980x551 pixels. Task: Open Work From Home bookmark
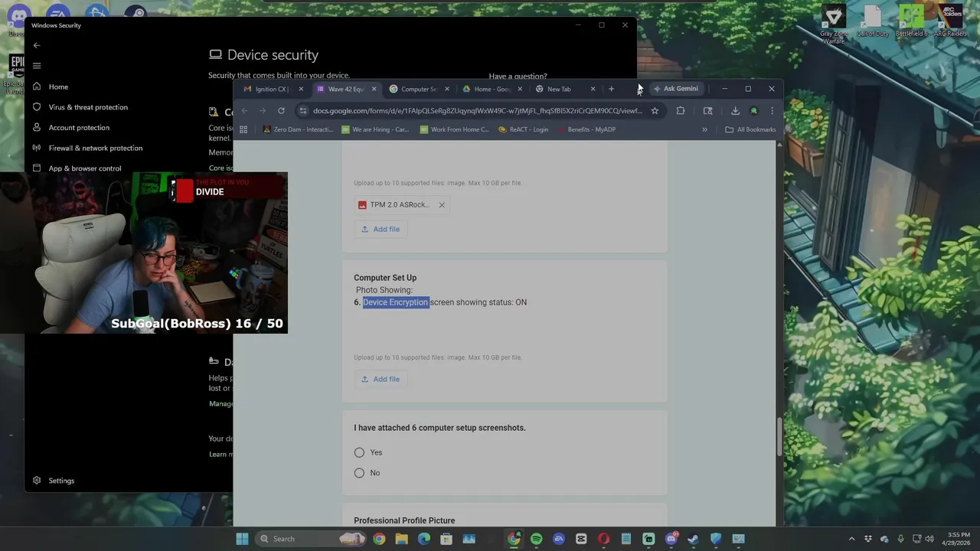[x=454, y=129]
